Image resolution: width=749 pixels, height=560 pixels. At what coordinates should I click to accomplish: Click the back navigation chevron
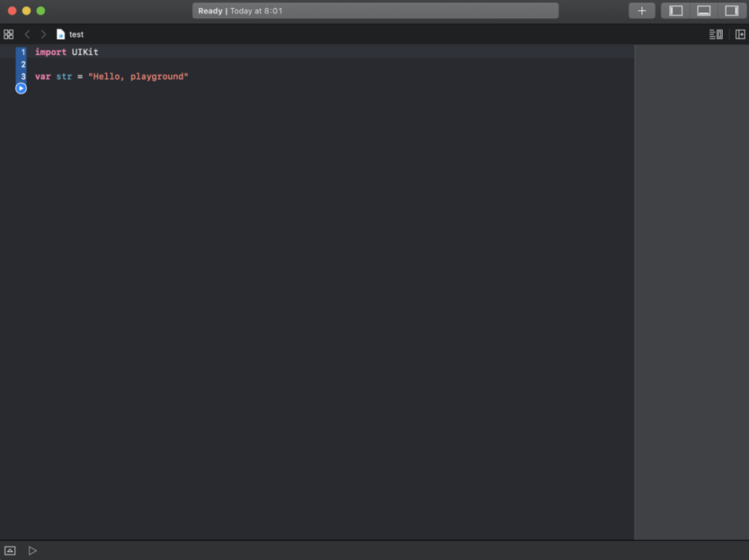pyautogui.click(x=27, y=34)
